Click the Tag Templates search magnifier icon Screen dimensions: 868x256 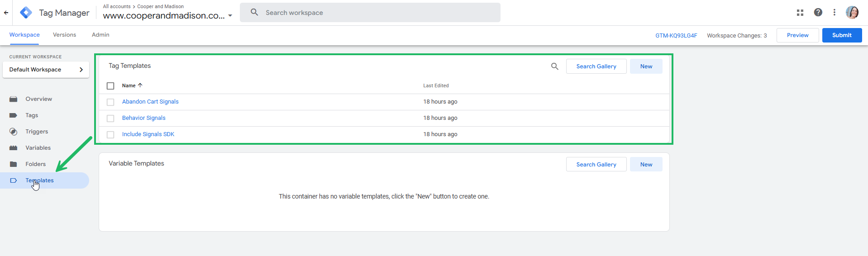click(x=554, y=66)
